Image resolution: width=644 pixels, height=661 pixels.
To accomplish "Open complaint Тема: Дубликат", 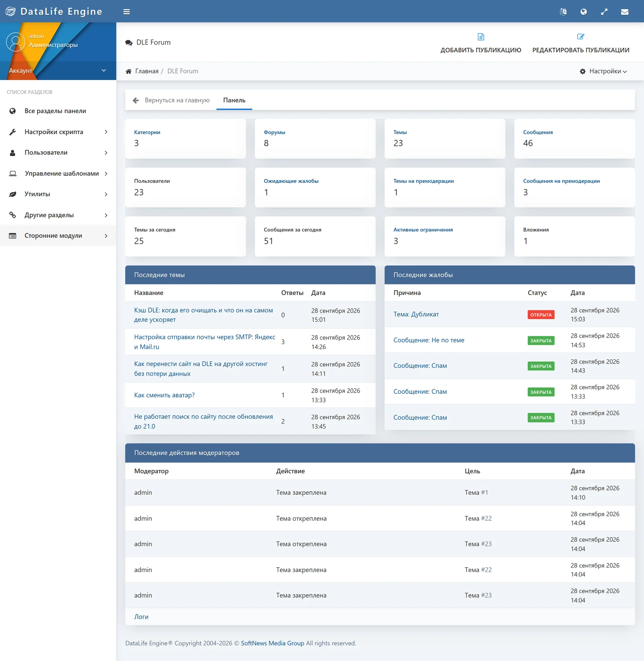I will [x=416, y=314].
